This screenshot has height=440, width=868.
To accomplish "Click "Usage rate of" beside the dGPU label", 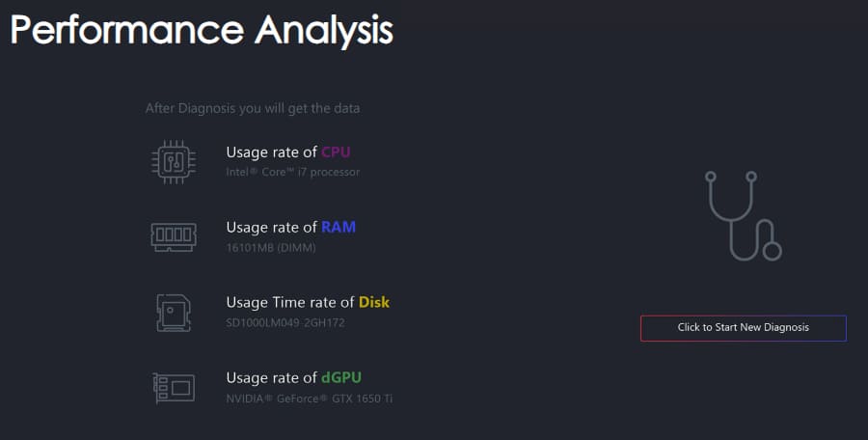I will tap(271, 377).
